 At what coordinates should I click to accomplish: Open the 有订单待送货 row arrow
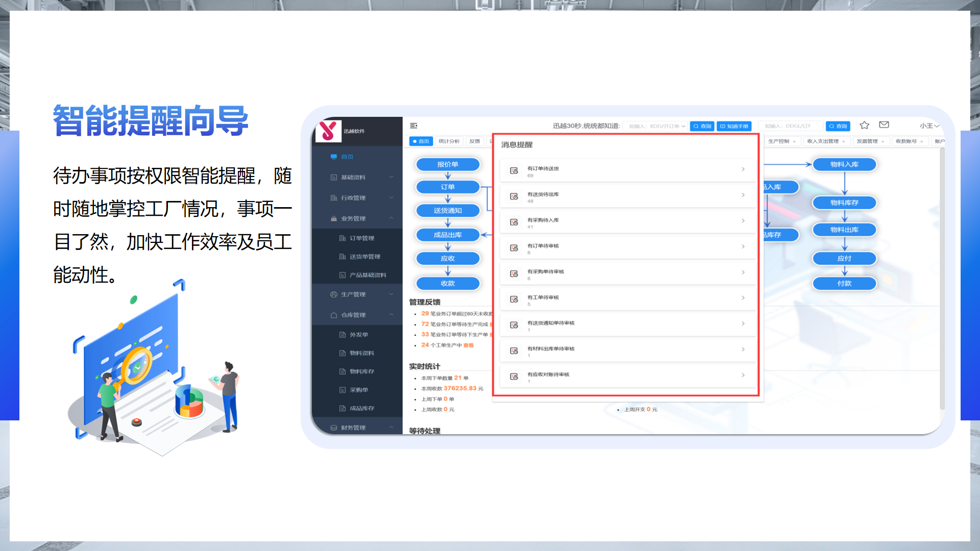pyautogui.click(x=743, y=169)
